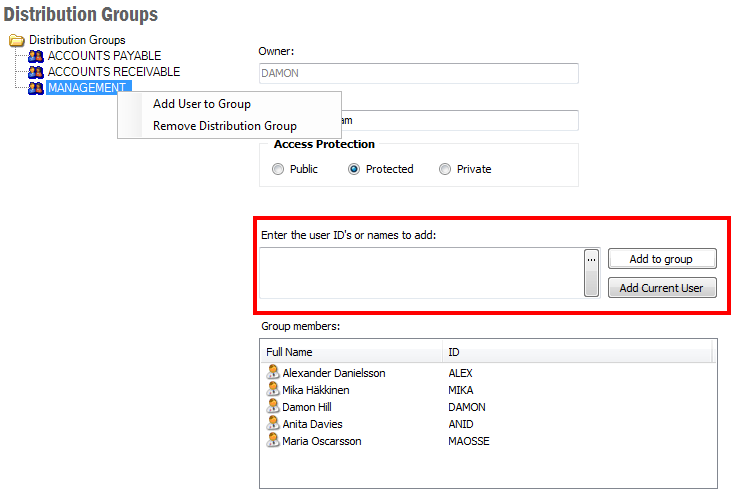Viewport: 732px width, 500px height.
Task: Click Alexander Danielsson's user icon
Action: click(273, 372)
